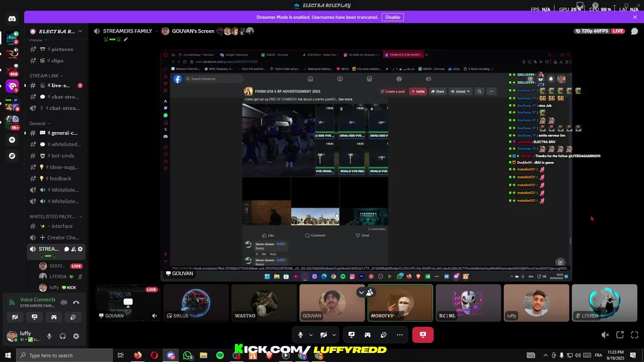Viewport: 644px width, 362px height.
Task: Dismiss the Streamer Mode banner
Action: point(635,17)
